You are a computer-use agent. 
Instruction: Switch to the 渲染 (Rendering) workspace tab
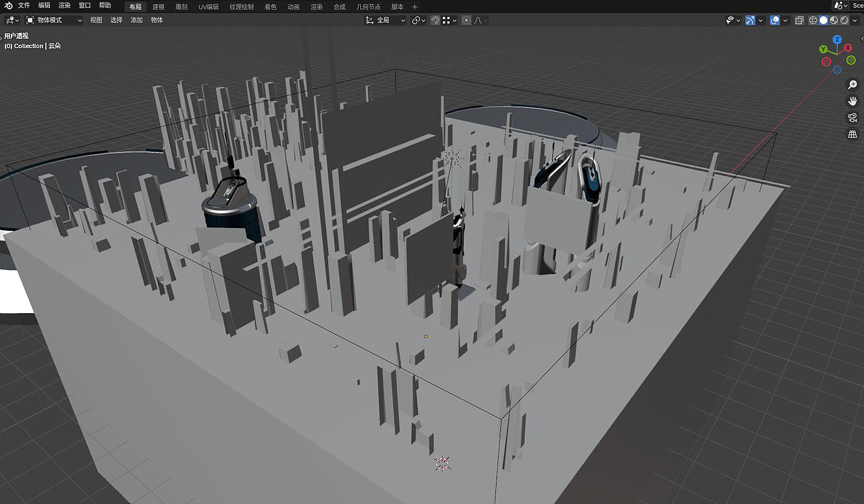(x=317, y=7)
